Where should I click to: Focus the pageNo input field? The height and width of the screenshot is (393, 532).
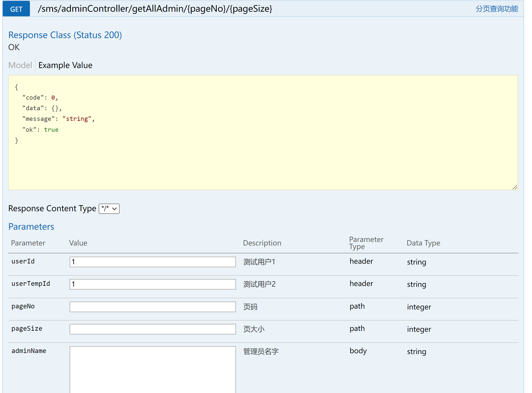(x=153, y=307)
